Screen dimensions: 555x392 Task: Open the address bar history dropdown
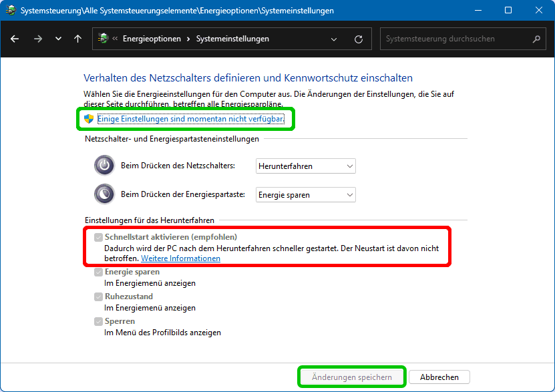(x=335, y=39)
